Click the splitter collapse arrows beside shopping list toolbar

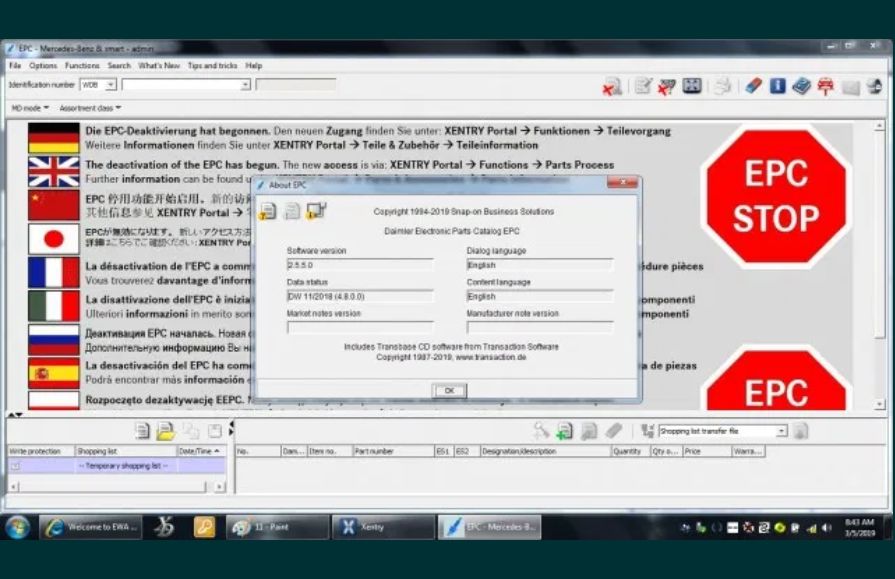pyautogui.click(x=231, y=429)
